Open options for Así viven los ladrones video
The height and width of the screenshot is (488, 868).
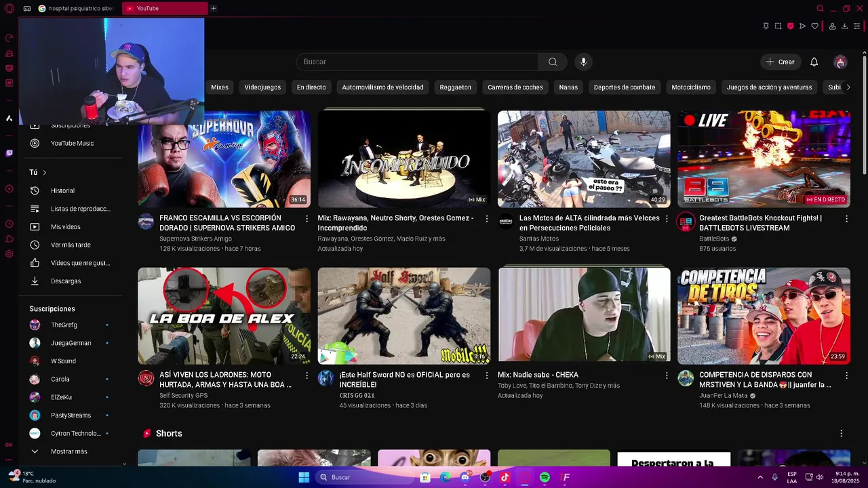tap(307, 375)
